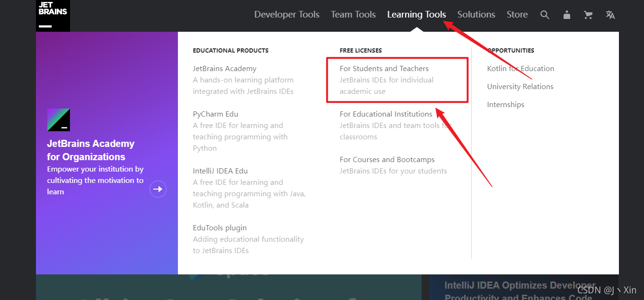This screenshot has width=644, height=300.
Task: Open the Learning Tools menu
Action: click(x=416, y=15)
